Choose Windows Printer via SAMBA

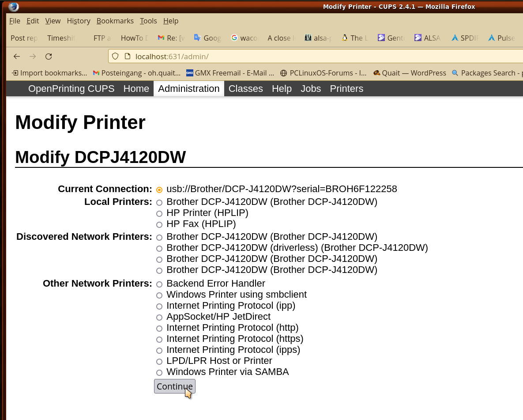[159, 373]
